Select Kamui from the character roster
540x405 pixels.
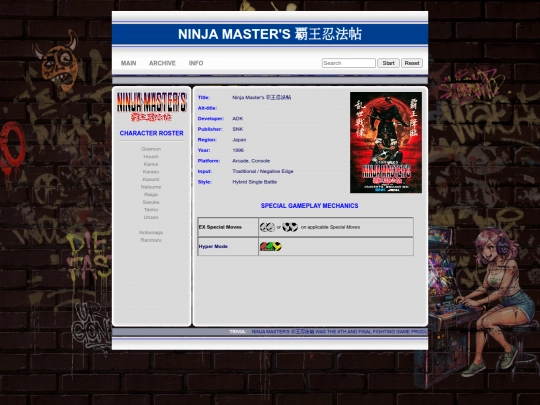tap(151, 164)
